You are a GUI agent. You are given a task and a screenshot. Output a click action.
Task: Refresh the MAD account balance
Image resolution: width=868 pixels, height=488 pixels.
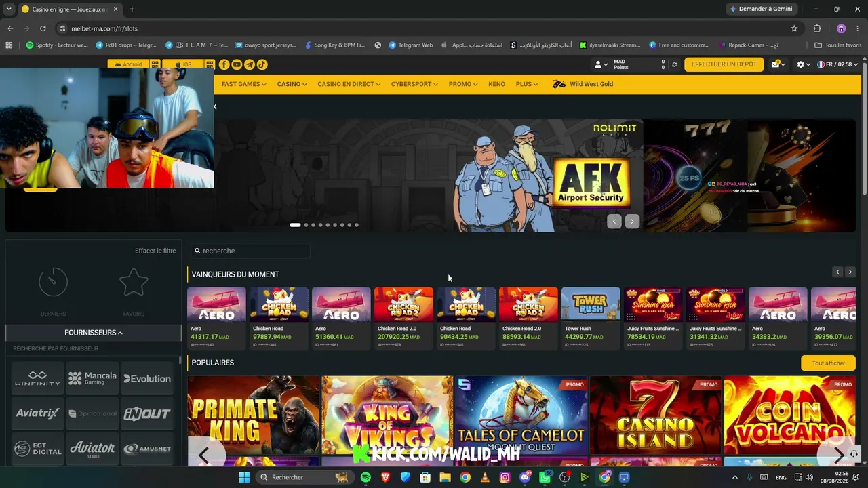[674, 64]
